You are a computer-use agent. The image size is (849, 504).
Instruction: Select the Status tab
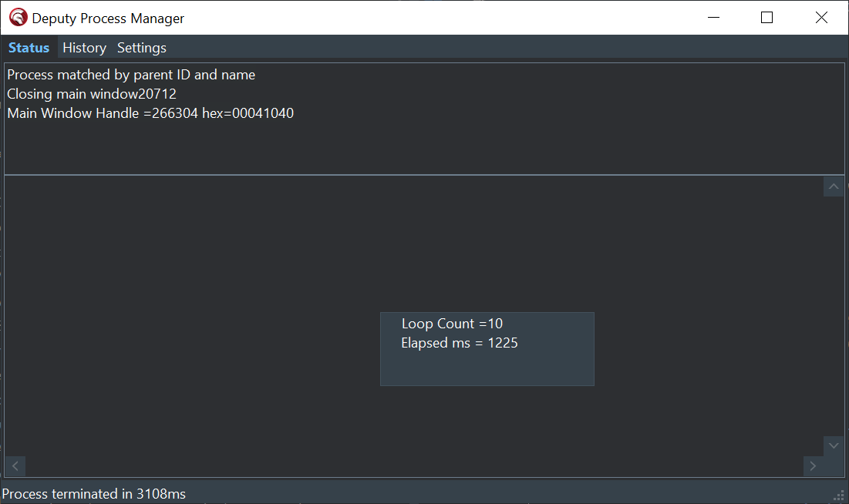pos(29,48)
